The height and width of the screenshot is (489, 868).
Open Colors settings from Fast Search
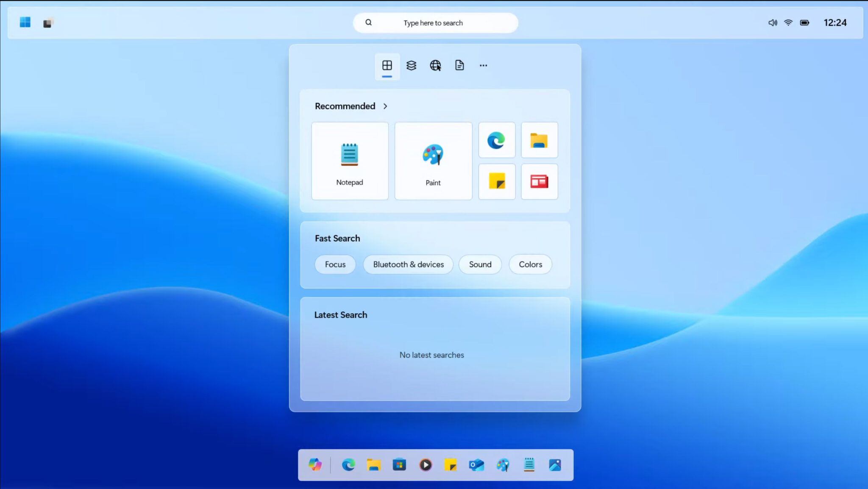click(x=530, y=264)
